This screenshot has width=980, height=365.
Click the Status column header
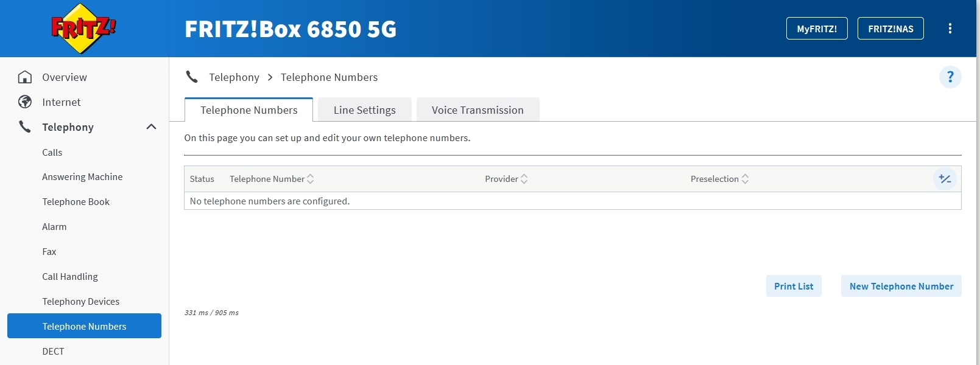coord(202,179)
